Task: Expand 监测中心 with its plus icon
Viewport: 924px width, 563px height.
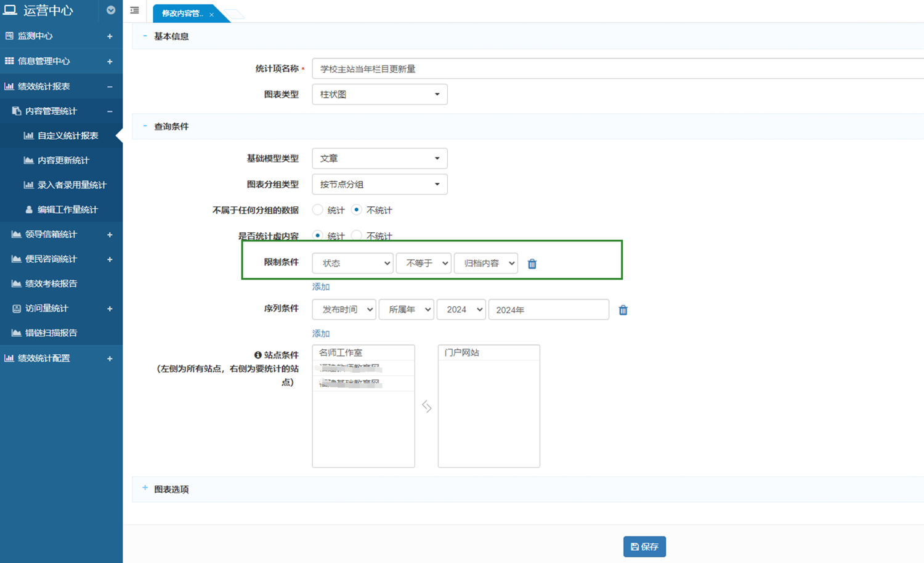Action: (x=110, y=36)
